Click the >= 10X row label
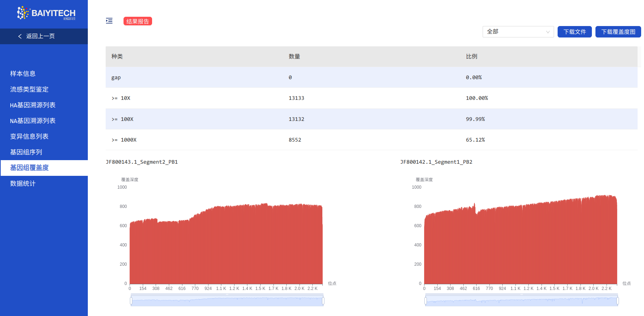The width and height of the screenshot is (644, 316). (x=121, y=98)
